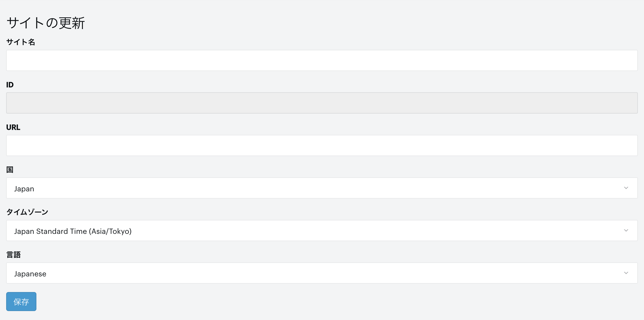
Task: Click the chevron arrow of country dropdown
Action: [x=626, y=188]
